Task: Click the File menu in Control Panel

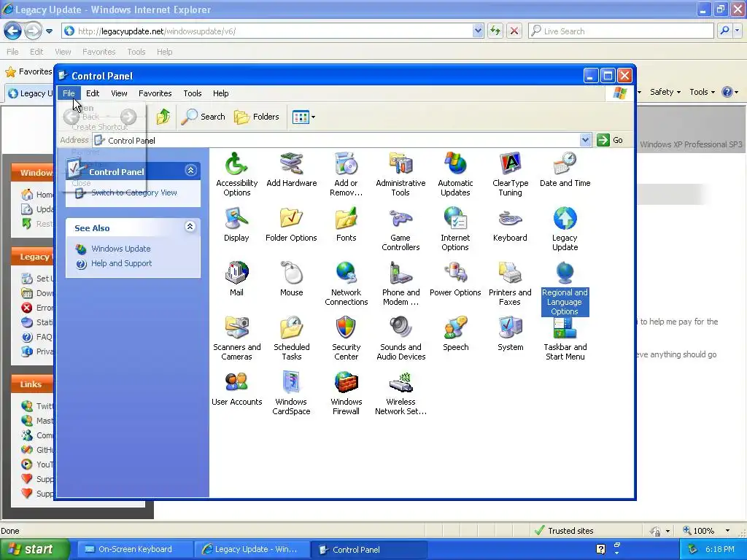Action: tap(69, 93)
